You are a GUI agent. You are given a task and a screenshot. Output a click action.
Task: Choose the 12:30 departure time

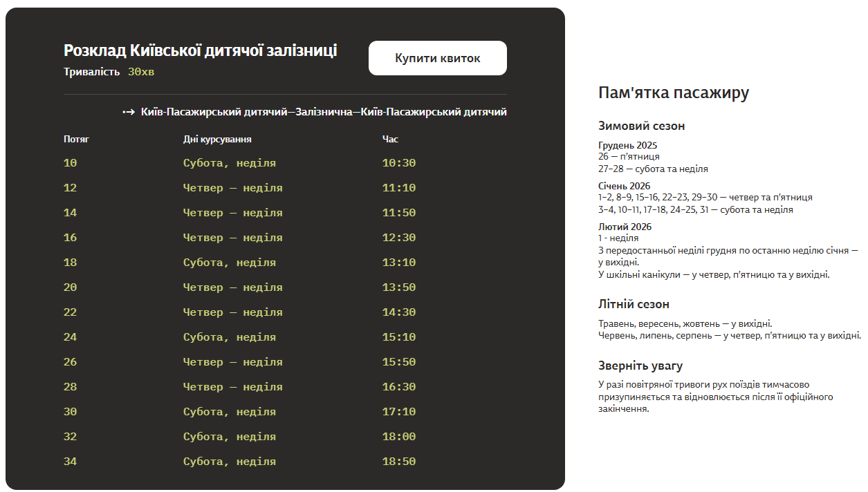pos(399,238)
